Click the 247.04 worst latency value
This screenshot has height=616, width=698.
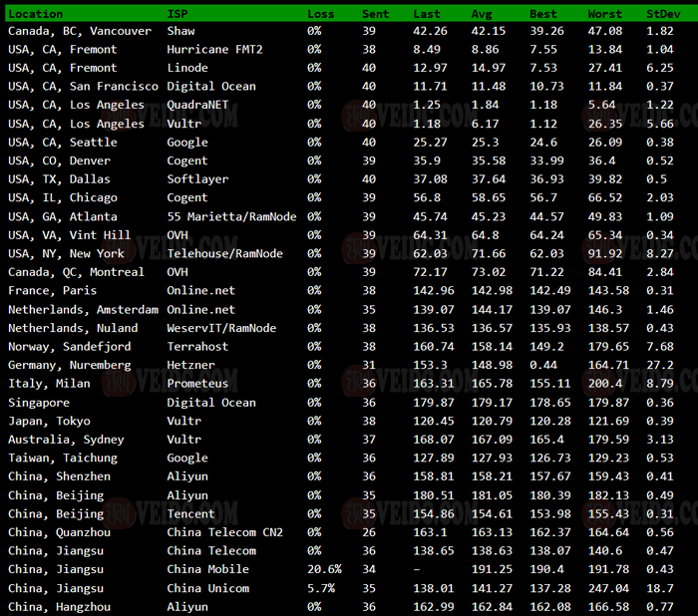[606, 588]
